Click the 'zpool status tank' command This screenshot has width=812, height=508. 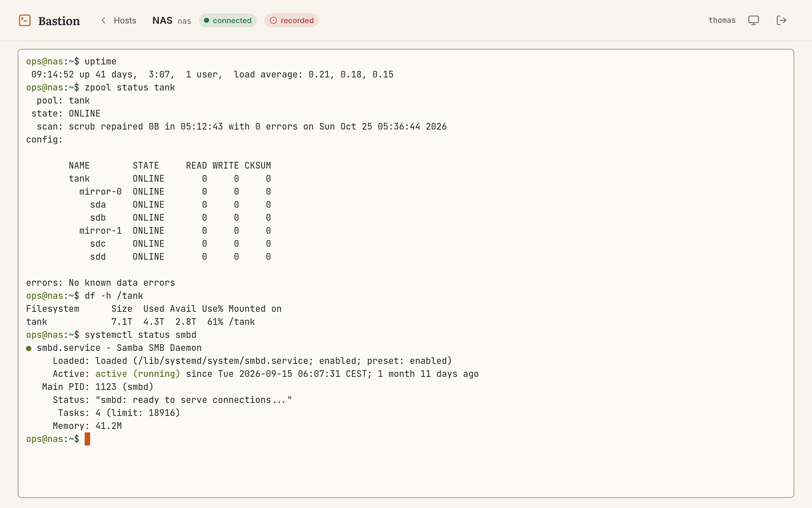130,87
